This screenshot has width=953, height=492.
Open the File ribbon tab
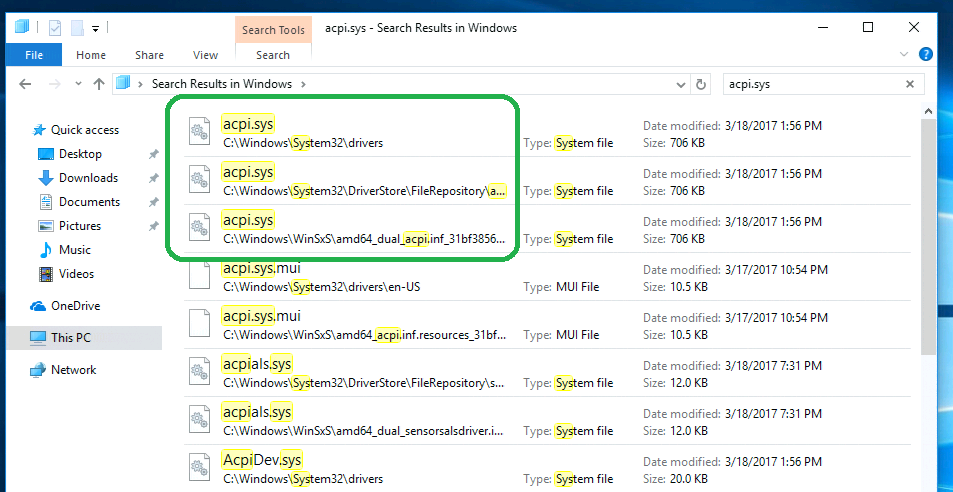(x=34, y=55)
